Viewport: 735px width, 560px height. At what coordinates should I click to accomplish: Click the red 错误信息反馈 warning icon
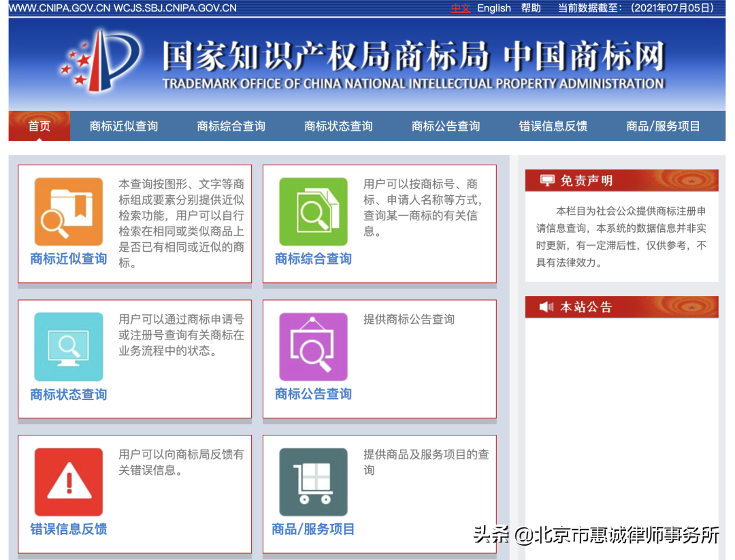[69, 482]
